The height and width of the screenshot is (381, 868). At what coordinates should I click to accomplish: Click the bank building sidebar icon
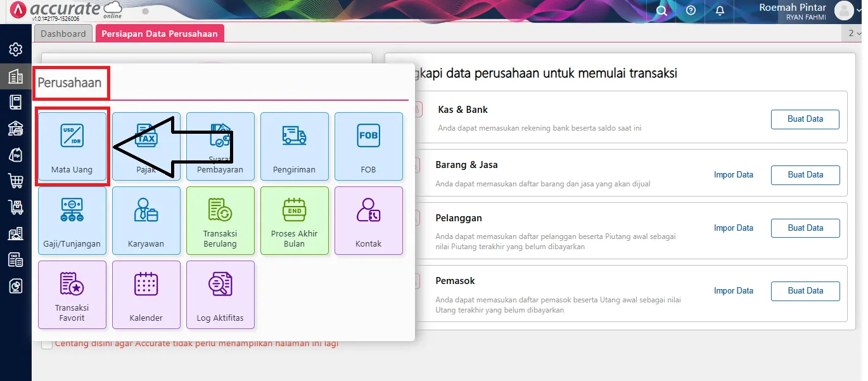coord(15,128)
